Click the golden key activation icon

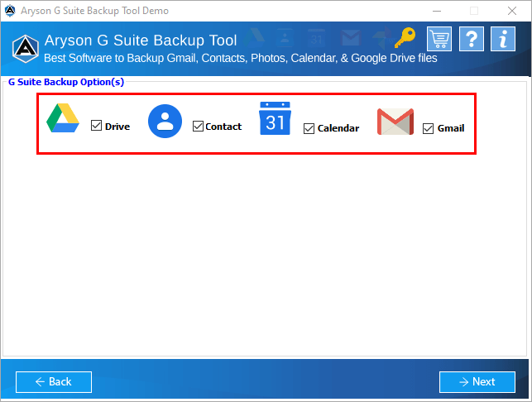pos(405,38)
